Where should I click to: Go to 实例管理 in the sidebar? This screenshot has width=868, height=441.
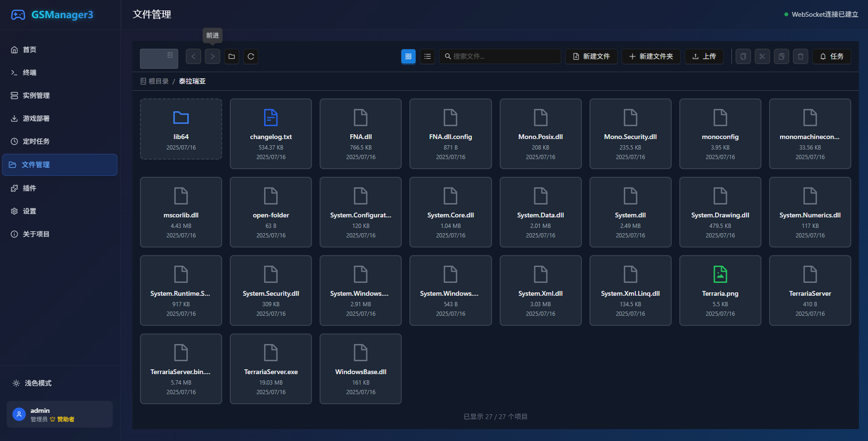point(36,96)
